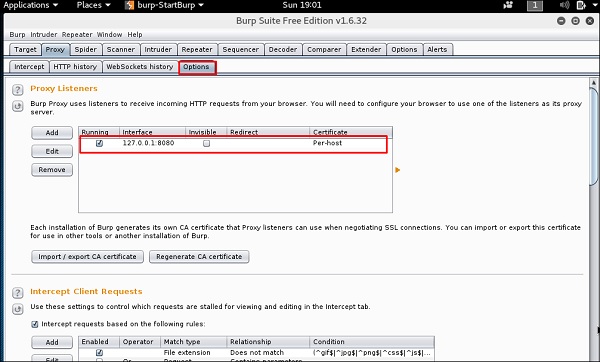600x362 pixels.
Task: Click the camera icon in top panel
Action: tap(508, 5)
